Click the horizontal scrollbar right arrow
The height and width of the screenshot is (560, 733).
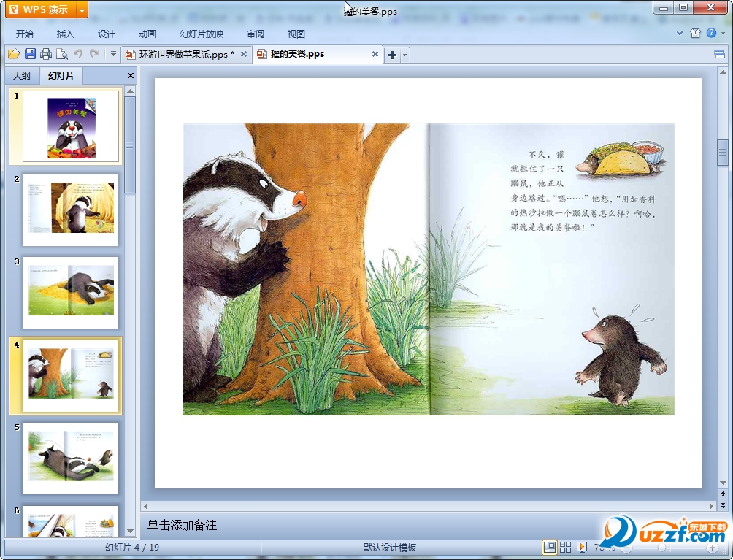pos(712,506)
